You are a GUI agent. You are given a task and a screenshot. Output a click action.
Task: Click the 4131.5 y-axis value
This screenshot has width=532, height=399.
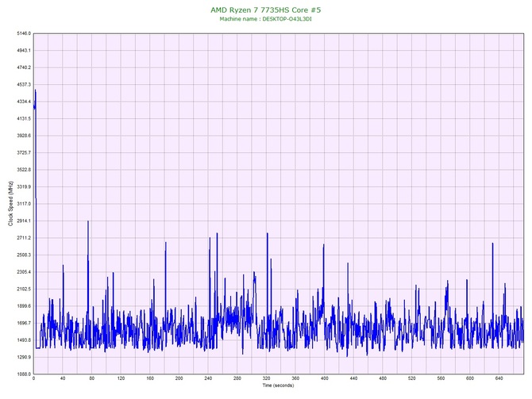coord(24,119)
